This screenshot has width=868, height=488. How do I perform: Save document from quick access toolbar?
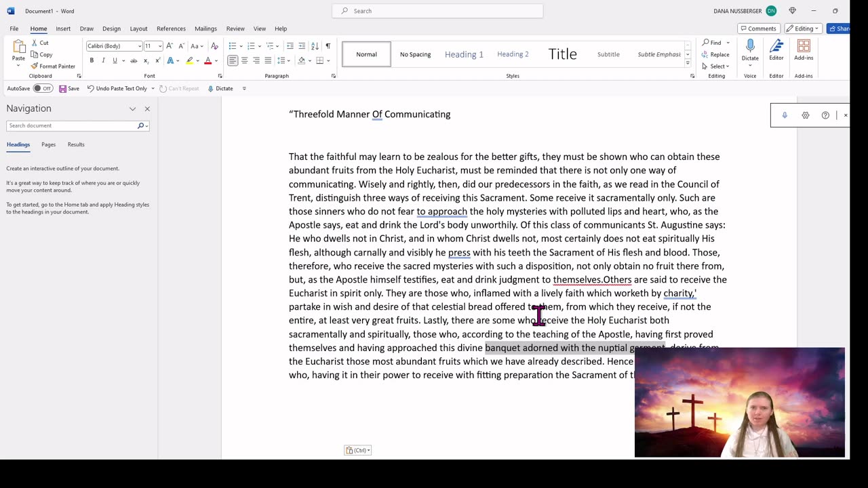[69, 88]
